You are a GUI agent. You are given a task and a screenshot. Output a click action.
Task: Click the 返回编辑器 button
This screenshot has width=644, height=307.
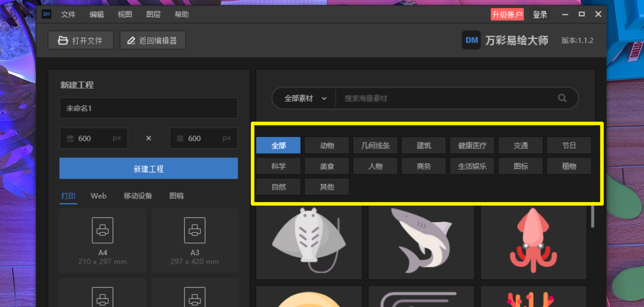pyautogui.click(x=153, y=40)
